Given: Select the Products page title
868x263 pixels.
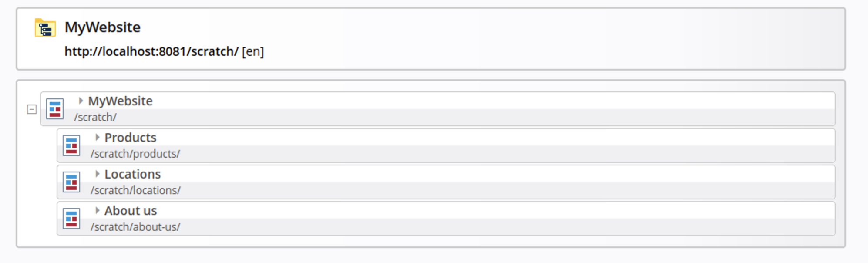Looking at the screenshot, I should (x=130, y=138).
